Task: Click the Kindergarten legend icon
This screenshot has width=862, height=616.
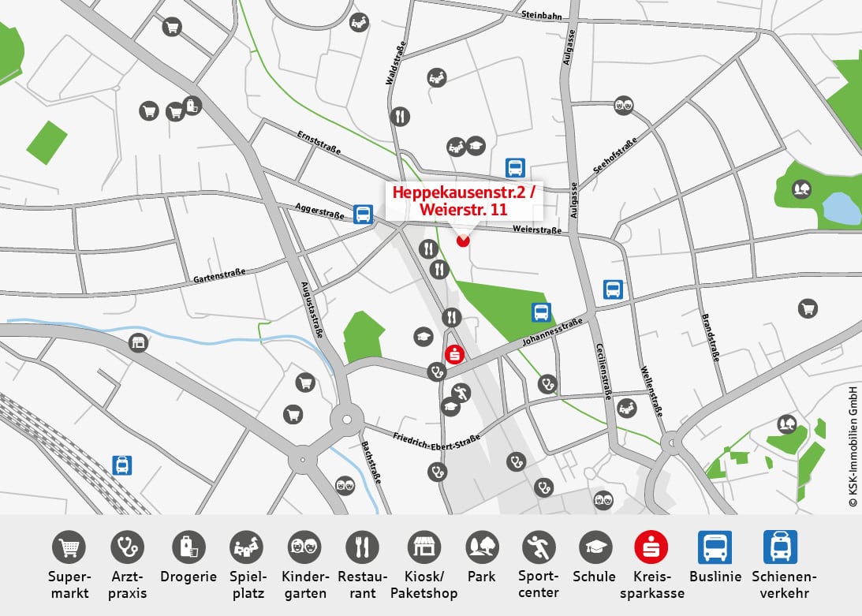Action: [304, 547]
